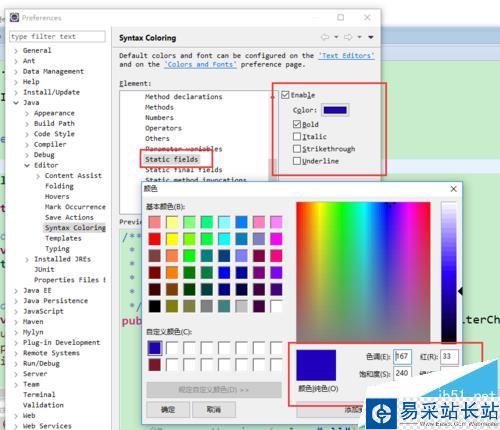Click the luminosity slider bar

[449, 272]
